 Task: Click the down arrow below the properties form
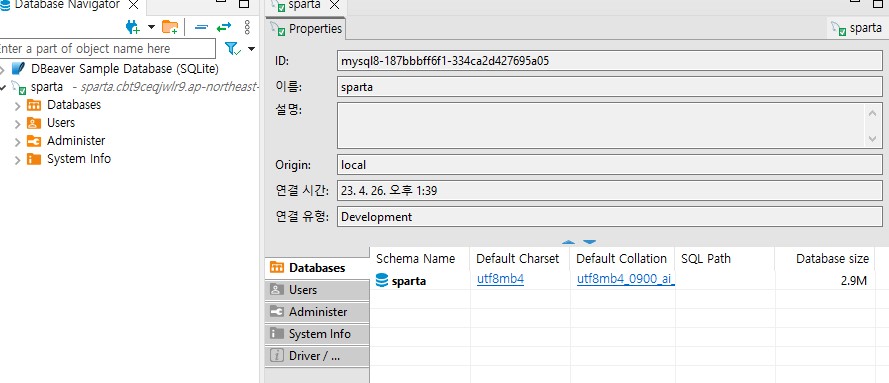pos(590,242)
